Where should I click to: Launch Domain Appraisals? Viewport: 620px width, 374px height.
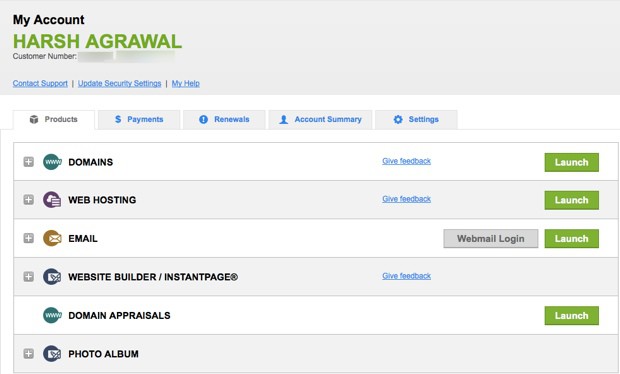click(x=571, y=315)
